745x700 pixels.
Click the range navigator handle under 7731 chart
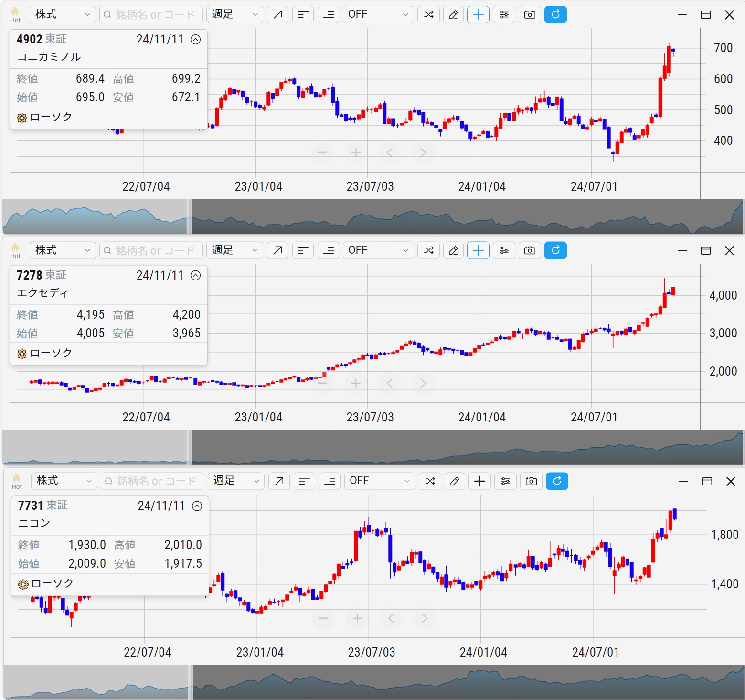[x=191, y=682]
